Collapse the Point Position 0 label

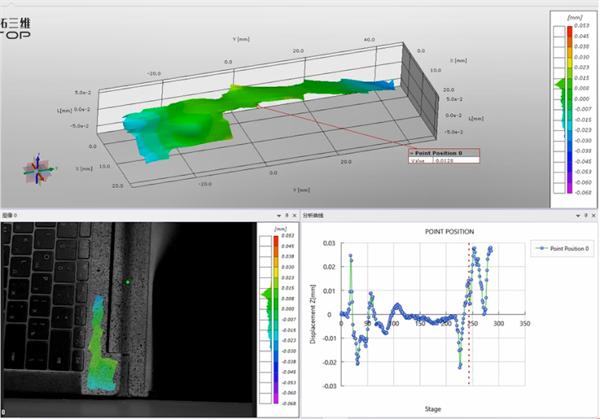point(412,153)
